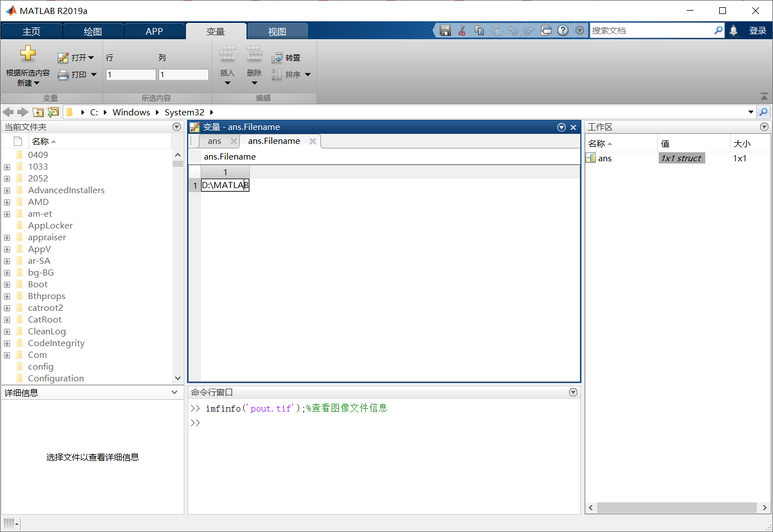Click the Paste clipboard icon

tap(496, 30)
